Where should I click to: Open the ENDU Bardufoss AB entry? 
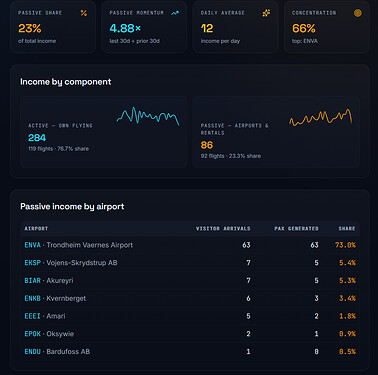[x=57, y=352]
